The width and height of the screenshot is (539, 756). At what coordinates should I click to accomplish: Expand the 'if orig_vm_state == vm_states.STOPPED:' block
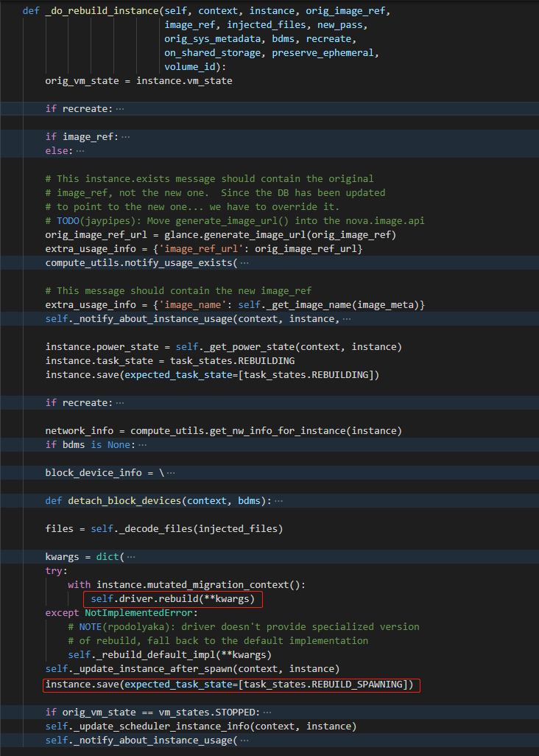coord(267,713)
